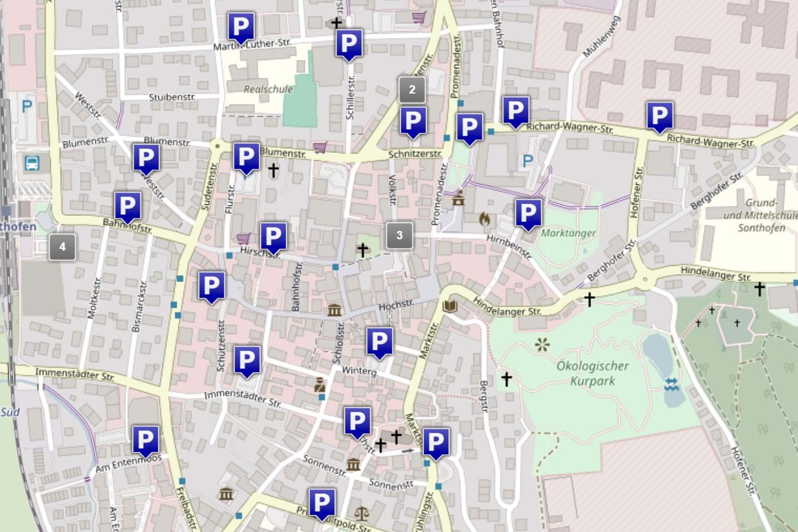Open the parking marker near Immenstädter Str.
Viewport: 798px width, 532px height.
coord(247,360)
